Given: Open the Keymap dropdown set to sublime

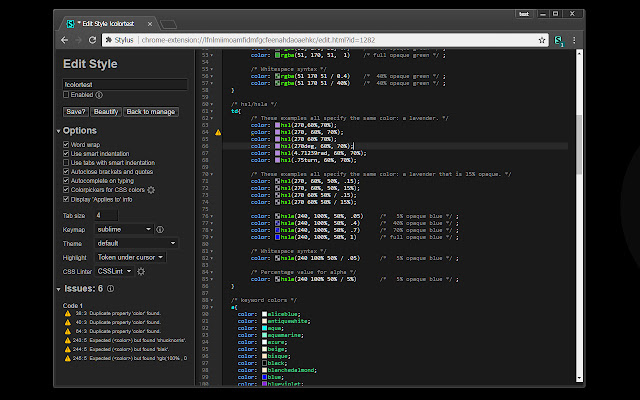Looking at the screenshot, I should (x=124, y=229).
